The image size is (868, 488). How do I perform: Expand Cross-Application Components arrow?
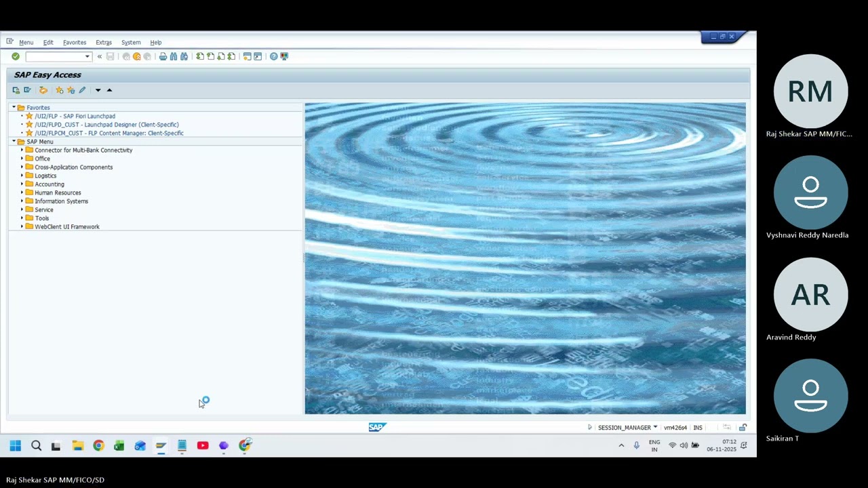pos(22,167)
